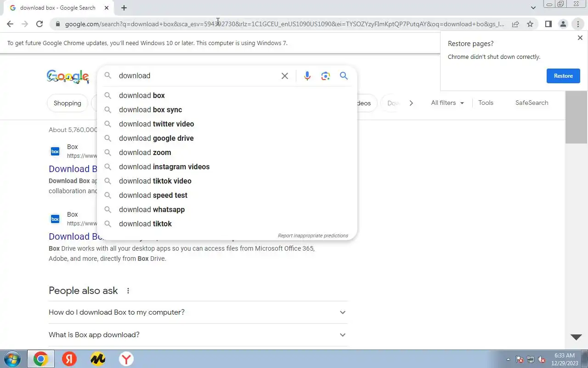Choose 'download tiktok video' suggestion
This screenshot has height=368, width=588.
[227, 181]
